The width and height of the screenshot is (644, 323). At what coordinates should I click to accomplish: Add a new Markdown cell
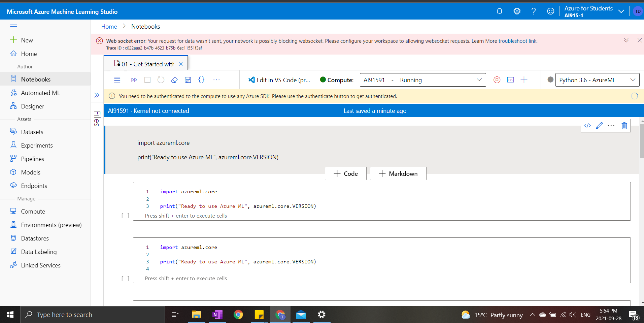pyautogui.click(x=398, y=173)
